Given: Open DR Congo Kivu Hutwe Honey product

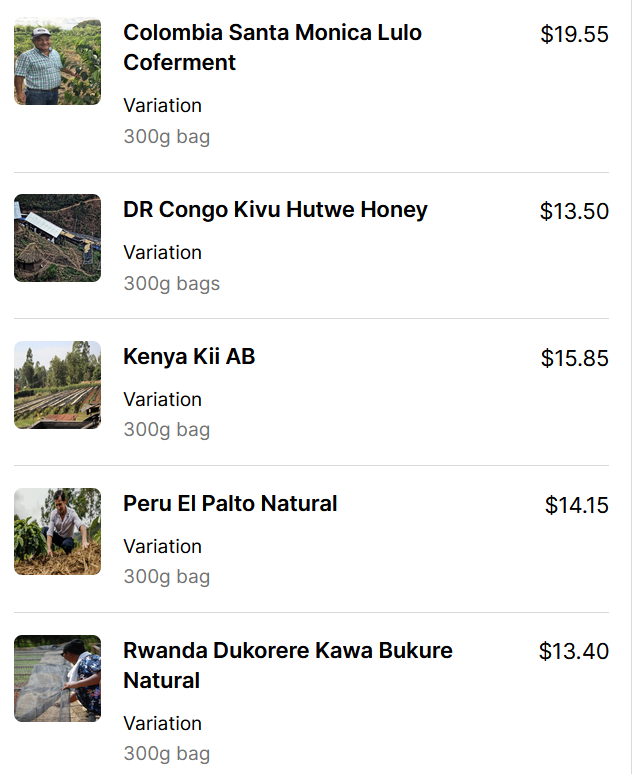Looking at the screenshot, I should [x=275, y=210].
